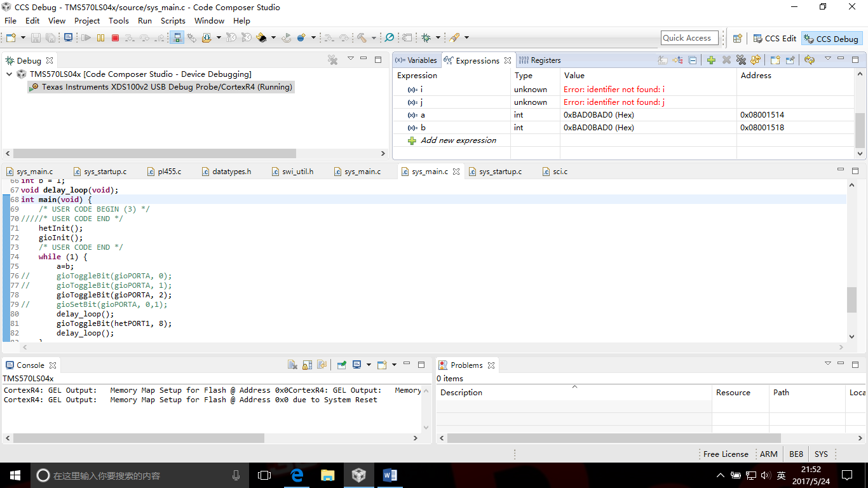Click the Quick Access search field

(689, 38)
